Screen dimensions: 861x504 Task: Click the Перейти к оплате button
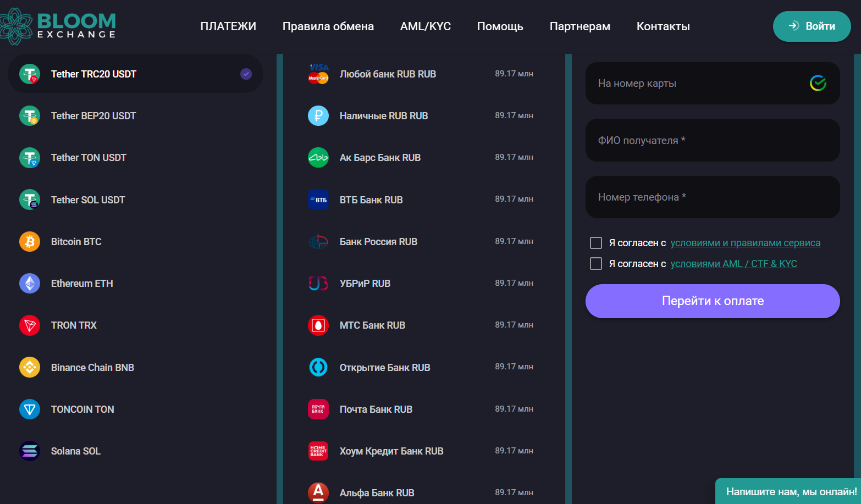point(713,301)
